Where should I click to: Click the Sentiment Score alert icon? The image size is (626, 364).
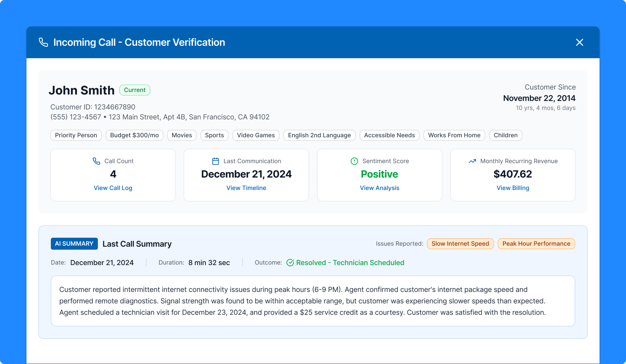point(354,161)
